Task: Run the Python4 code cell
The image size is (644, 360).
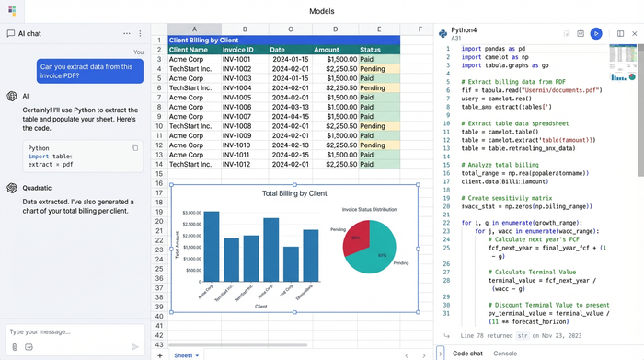Action: [596, 34]
